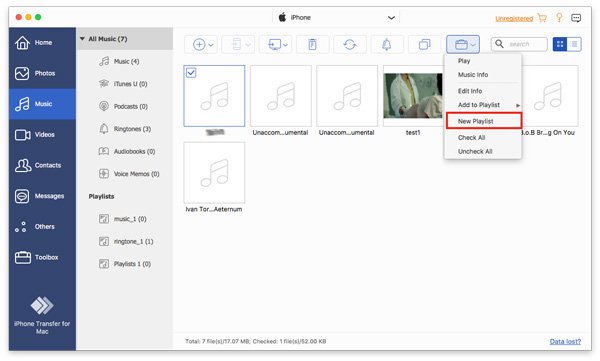The image size is (600, 361).
Task: Click the Export to computer monitor icon
Action: (274, 44)
